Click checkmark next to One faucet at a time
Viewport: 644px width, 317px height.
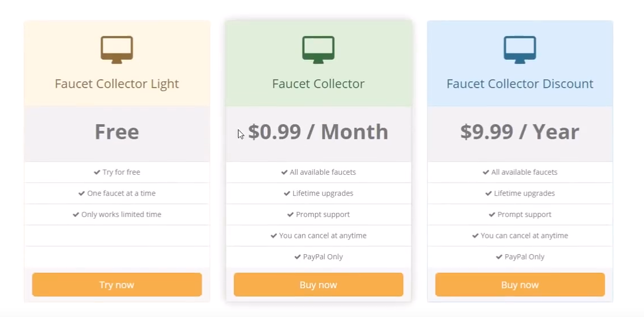pyautogui.click(x=82, y=193)
